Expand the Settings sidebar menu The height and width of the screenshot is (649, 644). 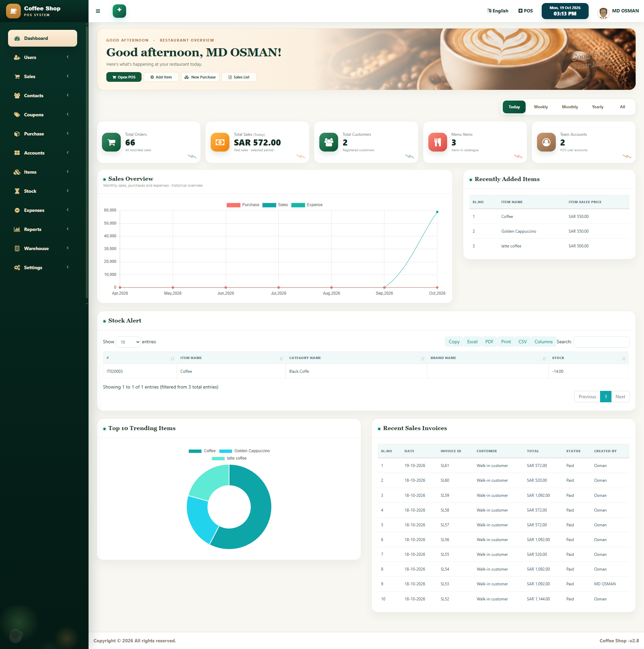tap(43, 268)
